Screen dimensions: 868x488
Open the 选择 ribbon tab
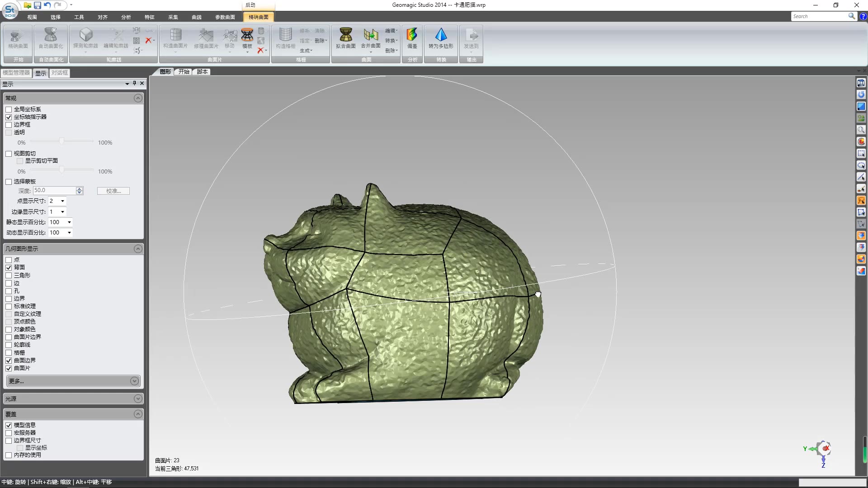coord(56,17)
